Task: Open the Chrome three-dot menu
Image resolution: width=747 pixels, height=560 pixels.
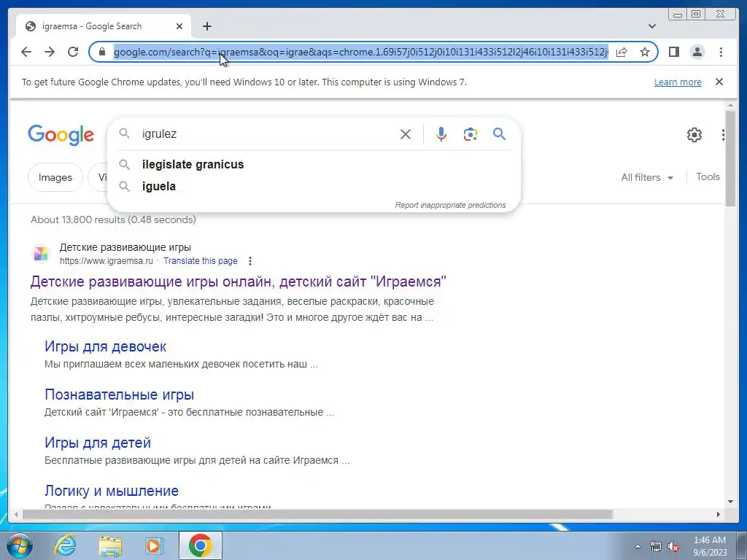Action: 721,52
